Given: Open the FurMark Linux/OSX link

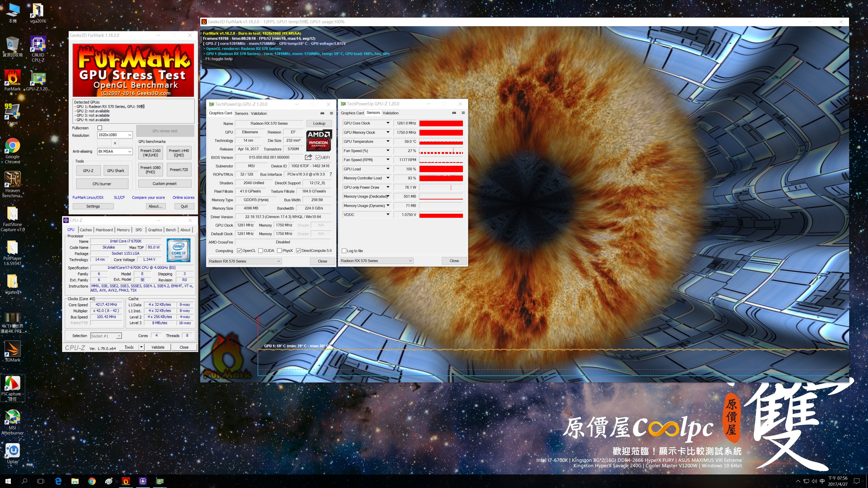Looking at the screenshot, I should click(x=88, y=198).
